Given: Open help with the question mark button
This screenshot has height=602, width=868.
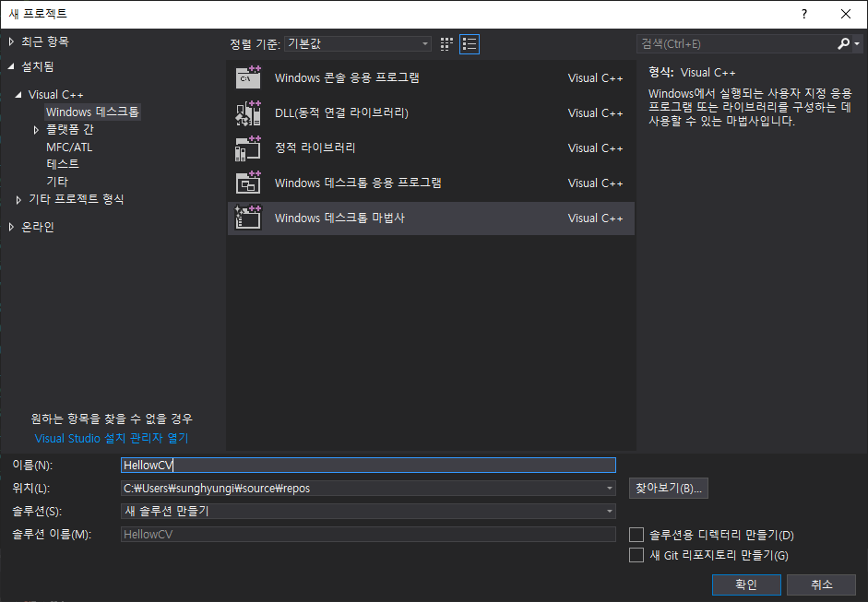Looking at the screenshot, I should [804, 14].
